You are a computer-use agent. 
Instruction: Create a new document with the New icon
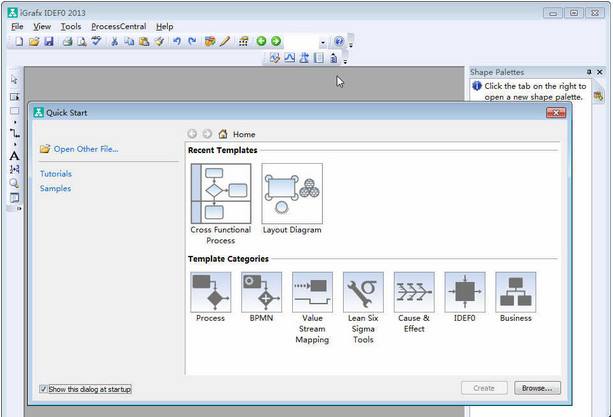click(x=19, y=41)
